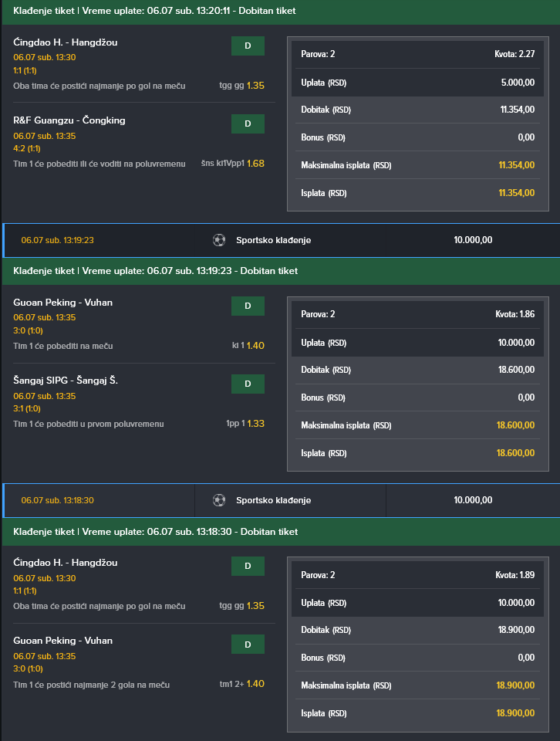
Task: Click green D badge for Ćingdao H. - Hangdžou top ticket
Action: pyautogui.click(x=248, y=46)
